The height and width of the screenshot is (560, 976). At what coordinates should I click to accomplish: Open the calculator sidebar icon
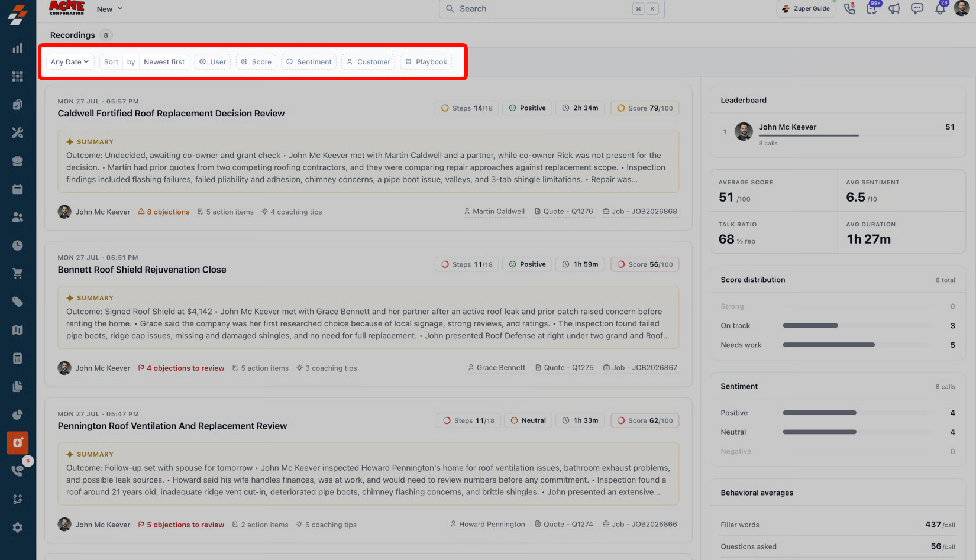(x=18, y=358)
